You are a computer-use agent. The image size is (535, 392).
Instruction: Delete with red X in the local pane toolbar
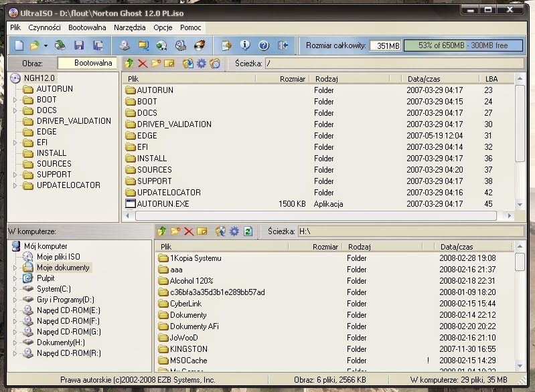[x=189, y=232]
